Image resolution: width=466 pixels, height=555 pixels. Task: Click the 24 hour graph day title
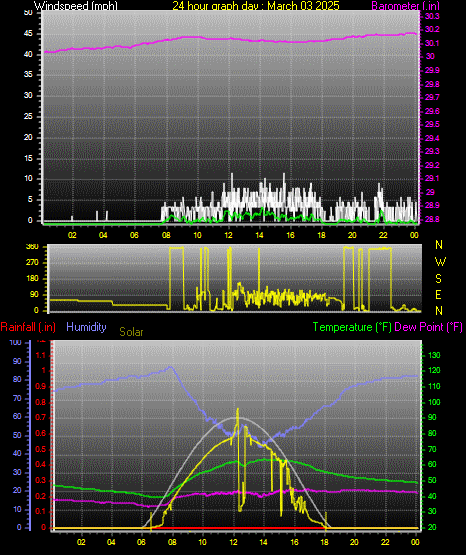[256, 5]
